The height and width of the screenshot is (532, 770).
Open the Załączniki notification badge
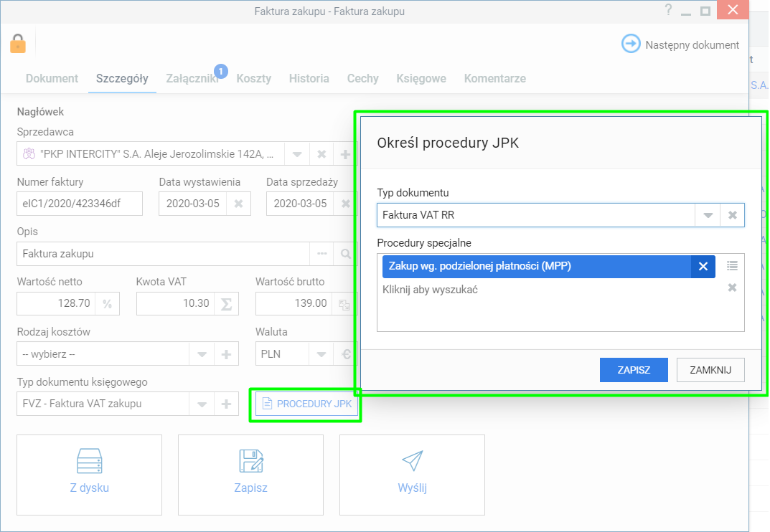tap(221, 71)
